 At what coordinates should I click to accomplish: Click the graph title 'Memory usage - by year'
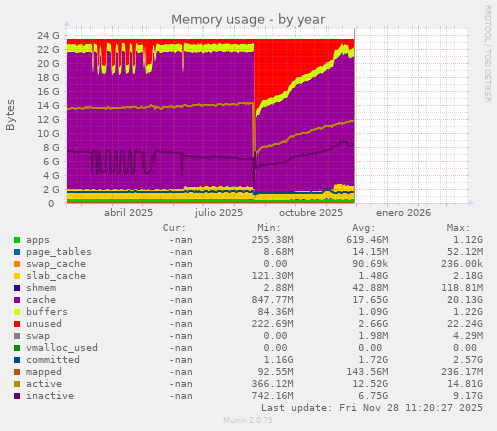click(248, 20)
